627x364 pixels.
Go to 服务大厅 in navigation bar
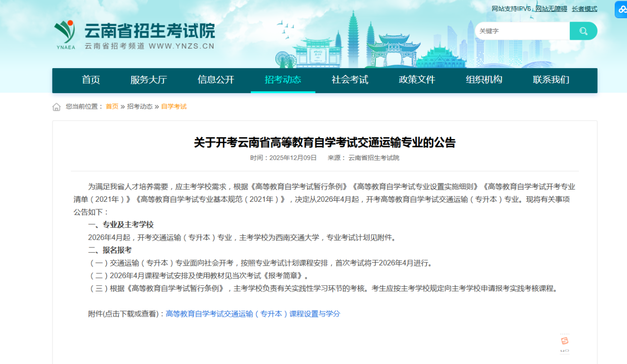click(148, 80)
